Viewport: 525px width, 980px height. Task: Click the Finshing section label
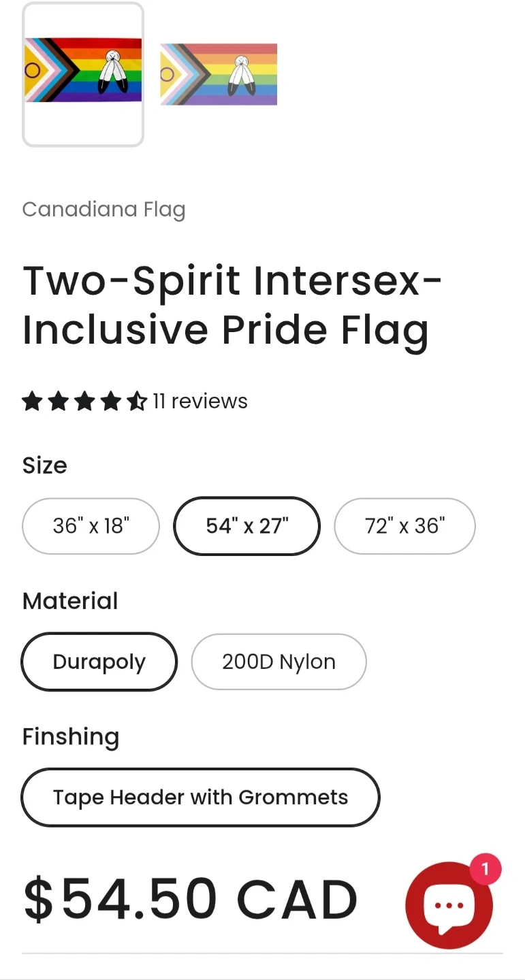(71, 736)
